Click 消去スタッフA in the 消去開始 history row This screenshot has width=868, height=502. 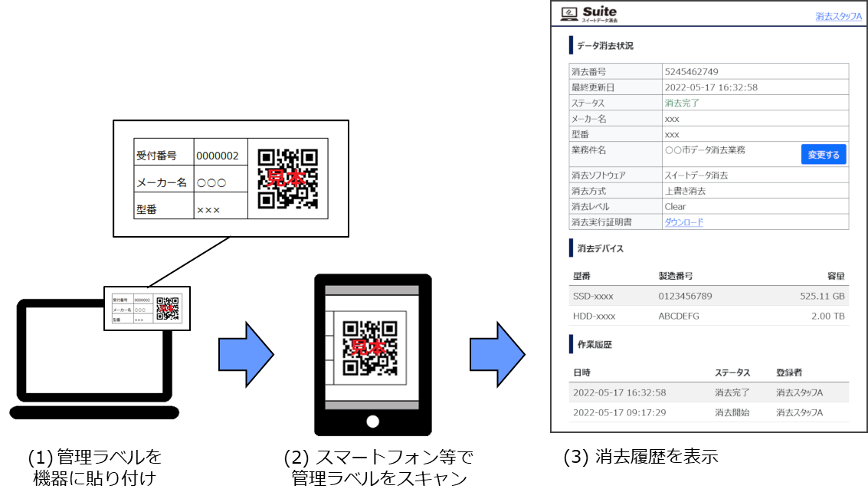[799, 412]
